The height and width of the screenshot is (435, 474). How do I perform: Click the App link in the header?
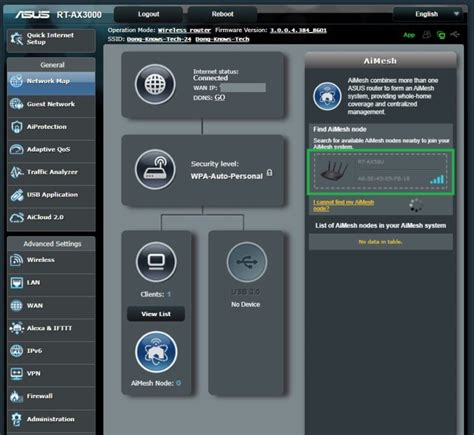[409, 35]
